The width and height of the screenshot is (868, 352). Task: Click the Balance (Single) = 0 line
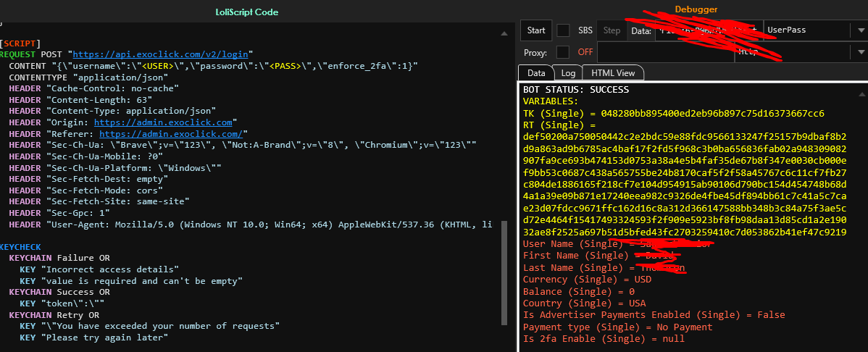(x=578, y=291)
